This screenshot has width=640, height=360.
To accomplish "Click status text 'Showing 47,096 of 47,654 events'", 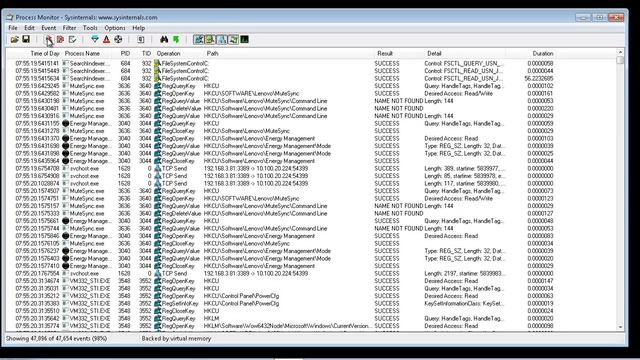I will [56, 338].
